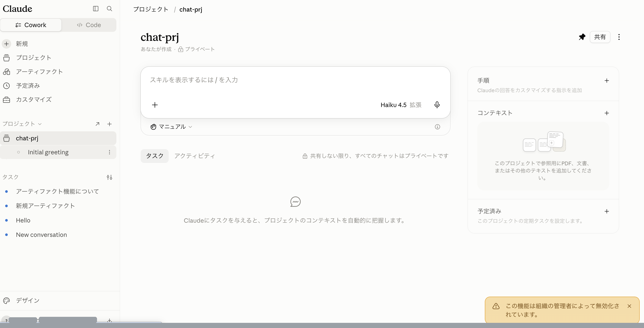Toggle the sidebar panel icon

[96, 9]
